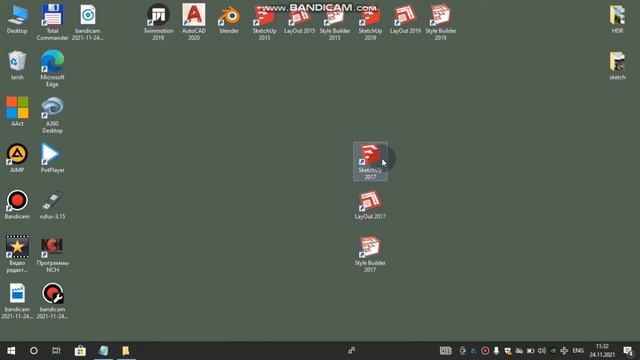Select the bandicam file beside Total Commander
Viewport: 640px width, 360px height.
point(88,22)
